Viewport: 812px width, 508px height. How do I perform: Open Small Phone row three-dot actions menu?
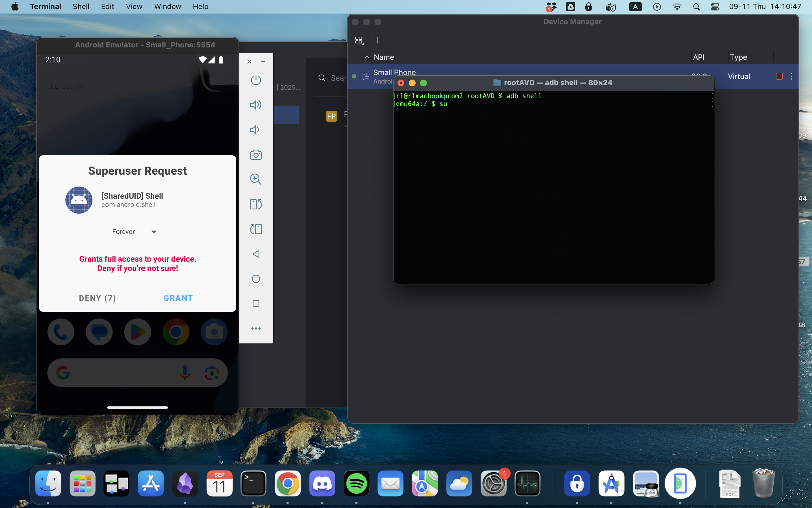coord(791,76)
